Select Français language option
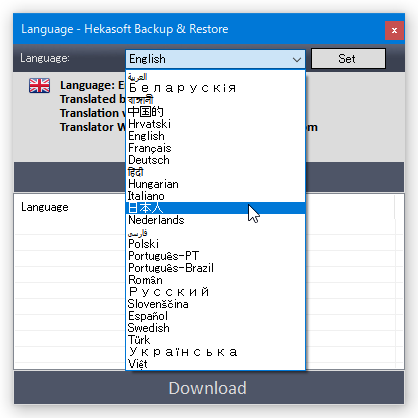The height and width of the screenshot is (418, 418). 215,148
